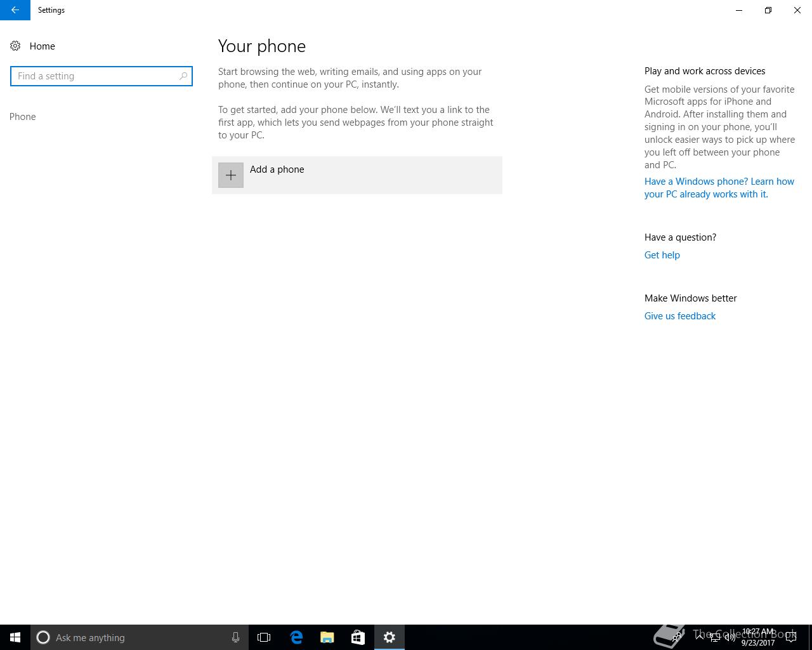Click the Play and work across devices heading
Screen dimensions: 812x650
(x=705, y=71)
